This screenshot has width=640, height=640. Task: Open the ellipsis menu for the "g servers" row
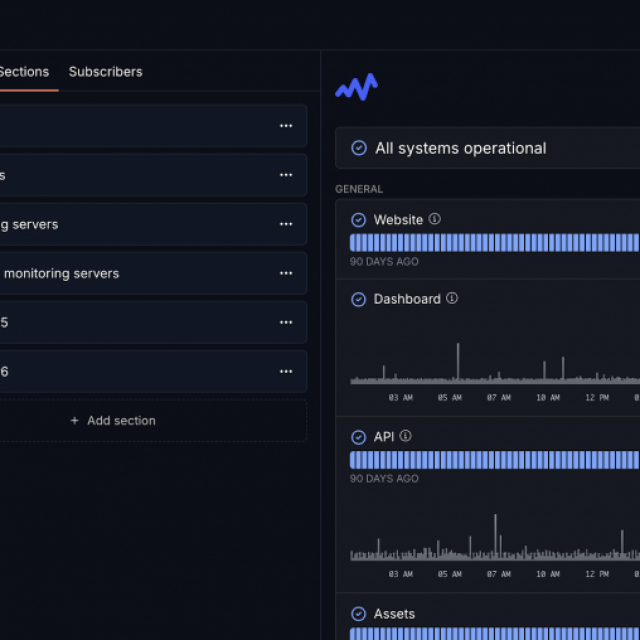click(286, 224)
